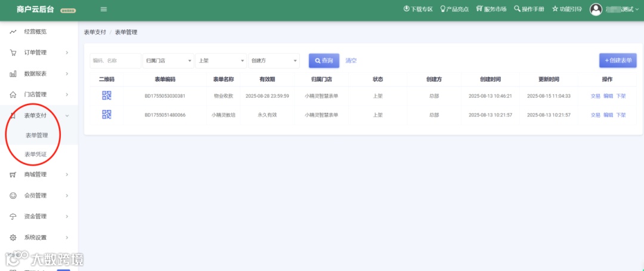
Task: Expand the 门店管理 menu chevron
Action: (67, 94)
